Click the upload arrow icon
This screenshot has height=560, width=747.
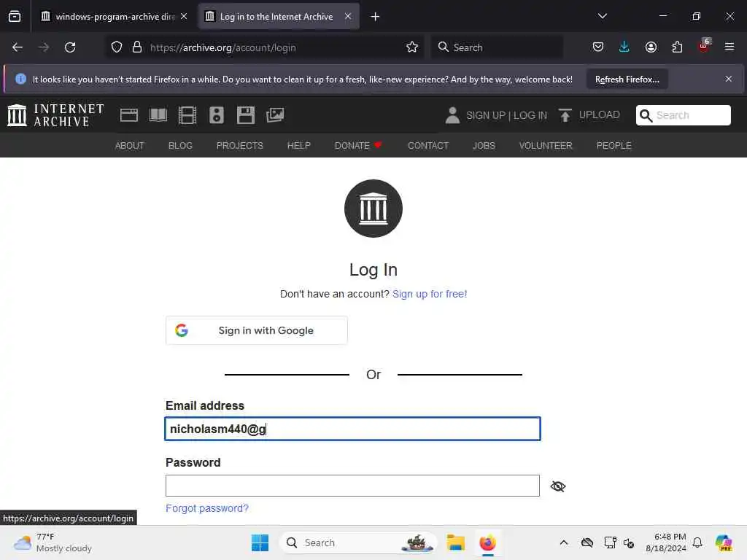[x=565, y=115]
